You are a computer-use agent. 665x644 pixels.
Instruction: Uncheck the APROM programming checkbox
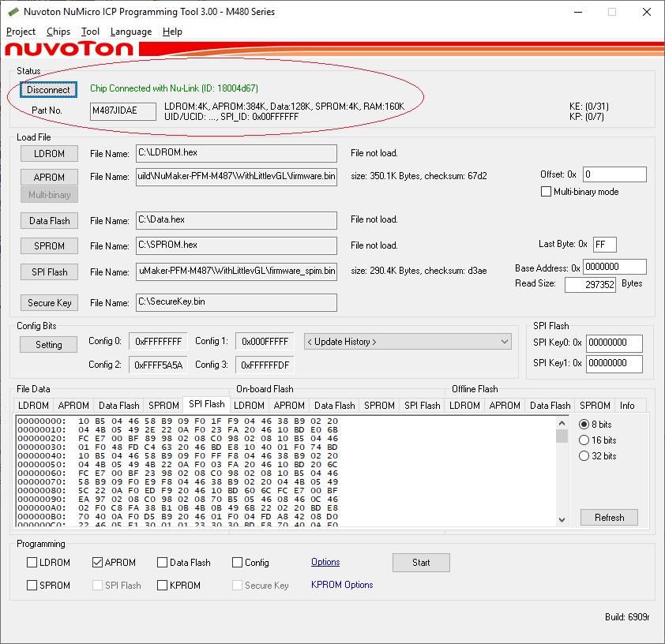[x=97, y=562]
